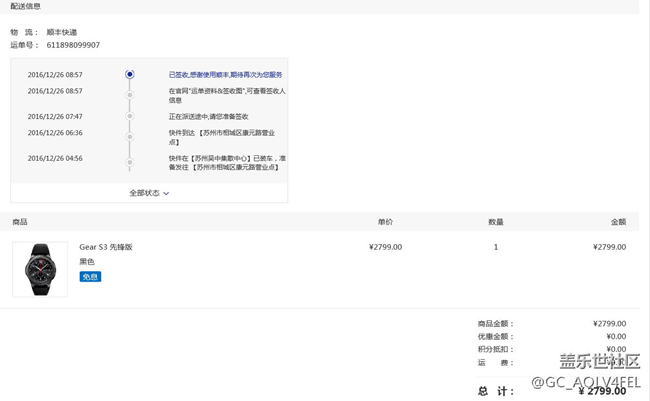Click the blue 免息 badge
650x401 pixels.
tap(90, 277)
